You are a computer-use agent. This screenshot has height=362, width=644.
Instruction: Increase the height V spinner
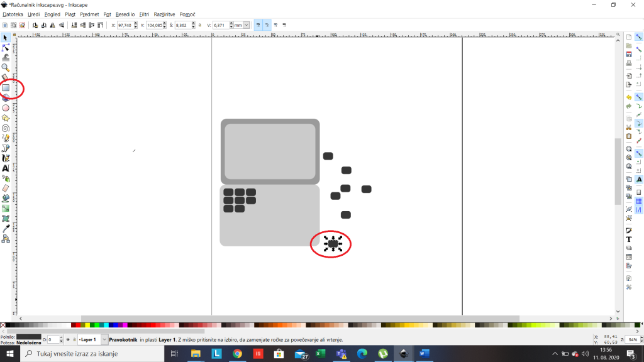click(231, 23)
